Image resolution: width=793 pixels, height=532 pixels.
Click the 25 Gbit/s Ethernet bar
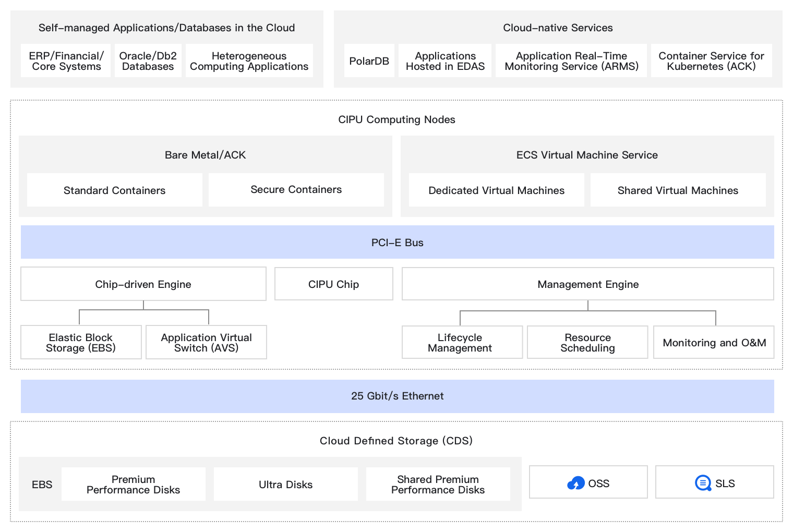click(397, 396)
